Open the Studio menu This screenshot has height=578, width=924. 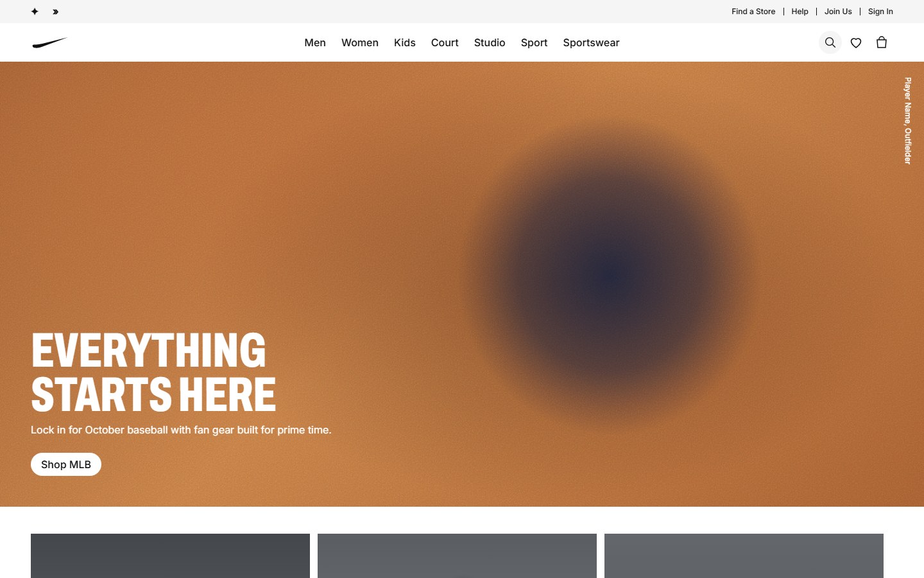click(490, 42)
